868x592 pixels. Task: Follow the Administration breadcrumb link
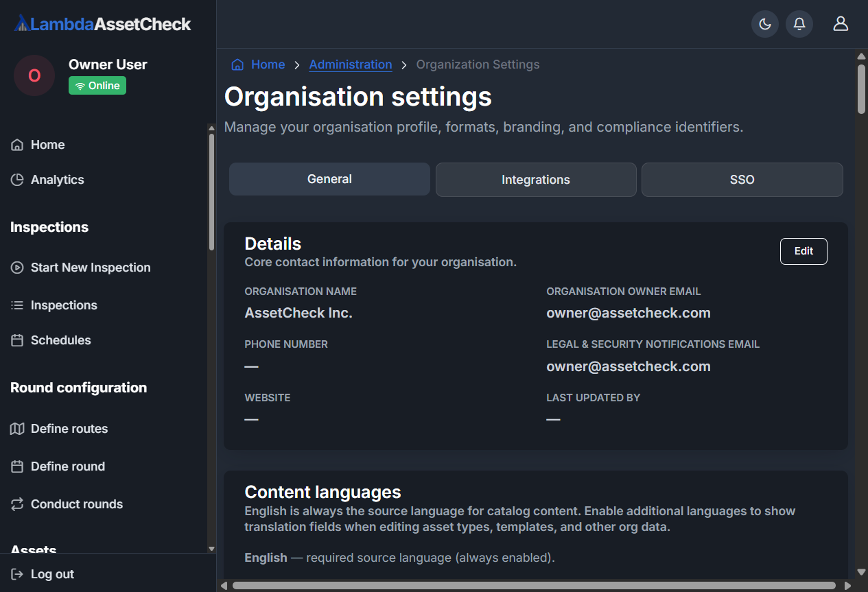[351, 64]
